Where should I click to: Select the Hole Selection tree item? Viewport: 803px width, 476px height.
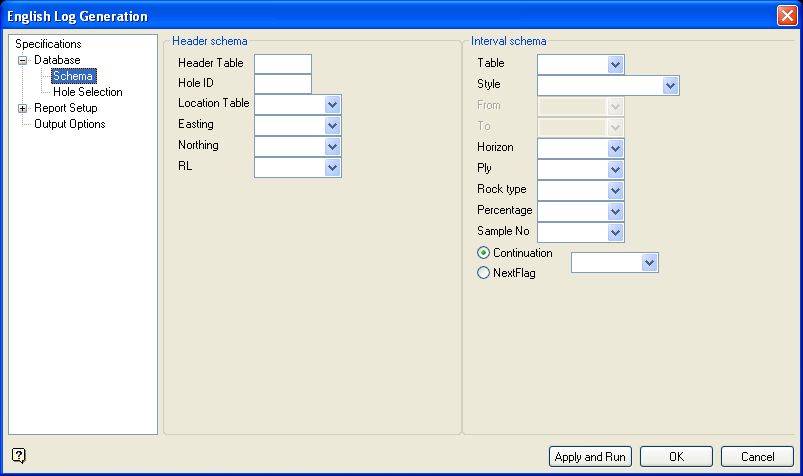pyautogui.click(x=88, y=92)
